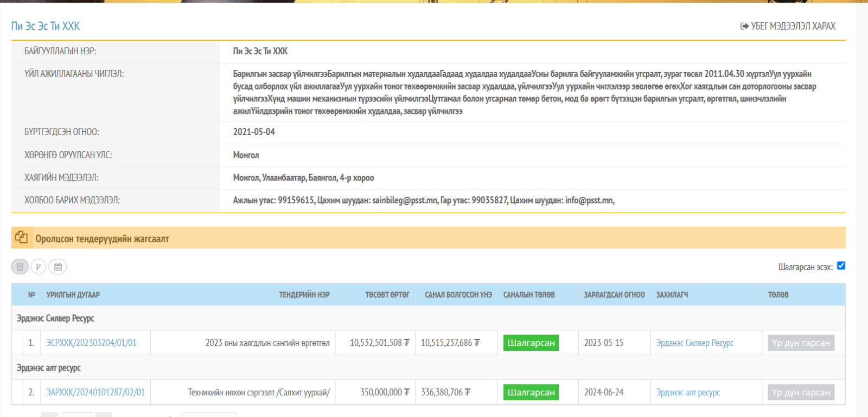Screen dimensions: 868x417
Task: Click the row number 2. cell
Action: pos(31,392)
